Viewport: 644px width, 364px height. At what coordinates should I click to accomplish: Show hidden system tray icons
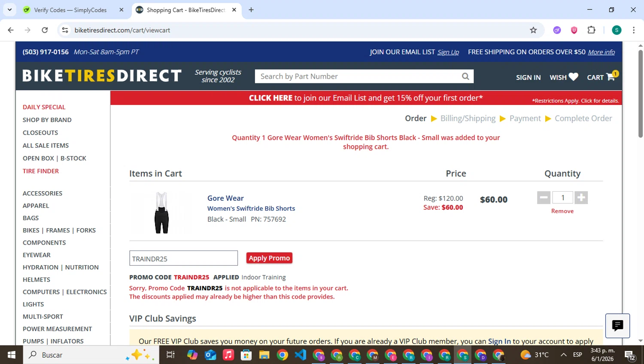click(x=564, y=355)
